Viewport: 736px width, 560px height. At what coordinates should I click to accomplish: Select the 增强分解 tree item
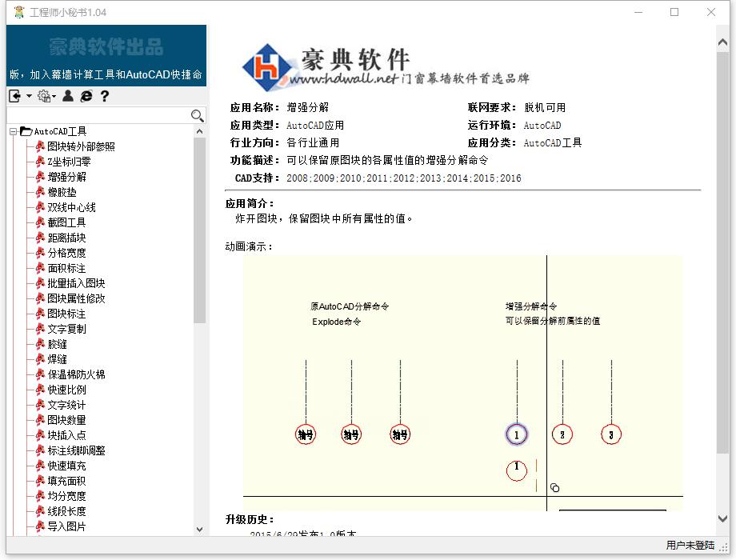66,177
